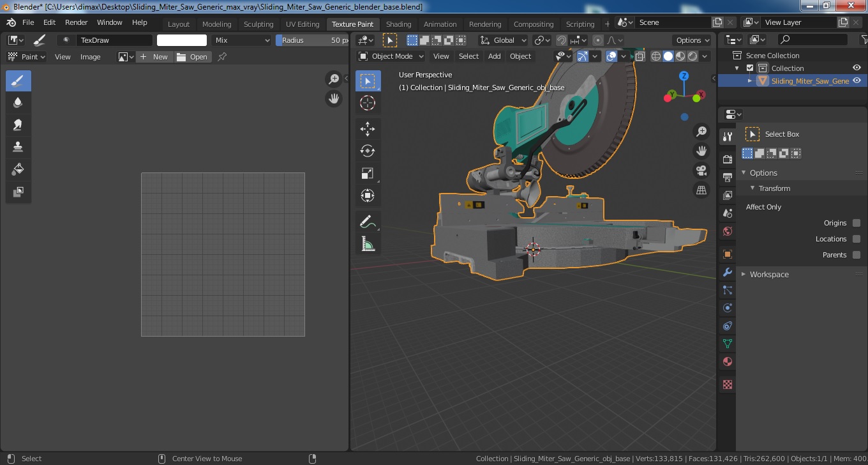Expand the Workspace panel
Image resolution: width=868 pixels, height=465 pixels.
[744, 275]
